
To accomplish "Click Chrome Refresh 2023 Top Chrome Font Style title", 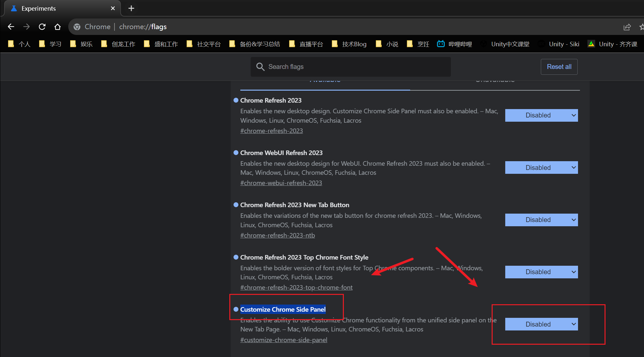I will [304, 257].
